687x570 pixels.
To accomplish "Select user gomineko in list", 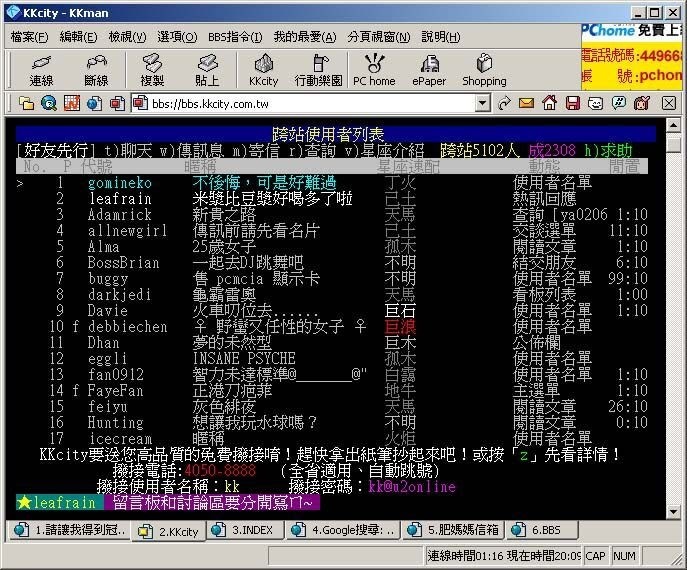I will [120, 183].
